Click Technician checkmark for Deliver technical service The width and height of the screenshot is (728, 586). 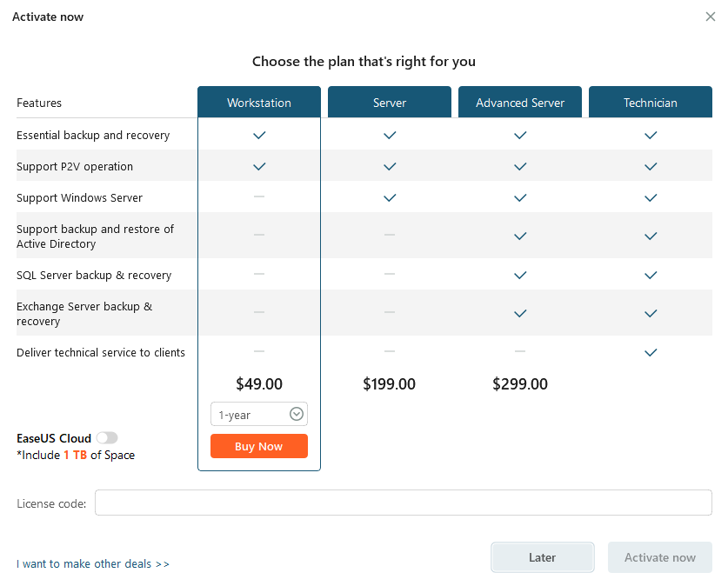pos(651,353)
